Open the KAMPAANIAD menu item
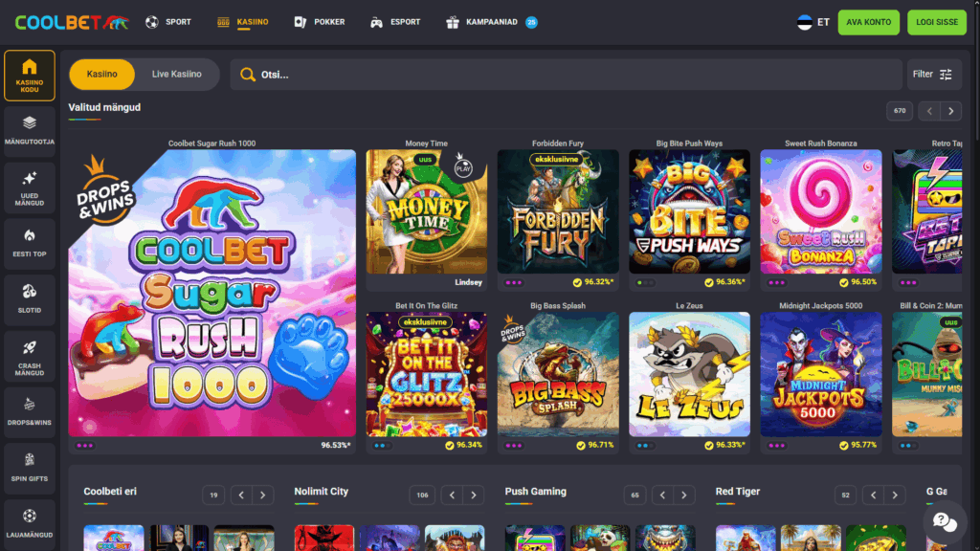 490,21
